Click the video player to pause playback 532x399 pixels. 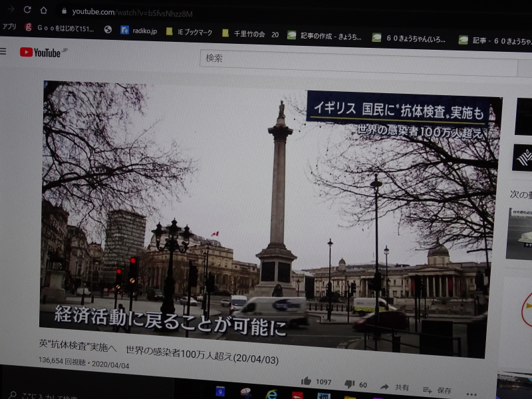[x=271, y=219]
